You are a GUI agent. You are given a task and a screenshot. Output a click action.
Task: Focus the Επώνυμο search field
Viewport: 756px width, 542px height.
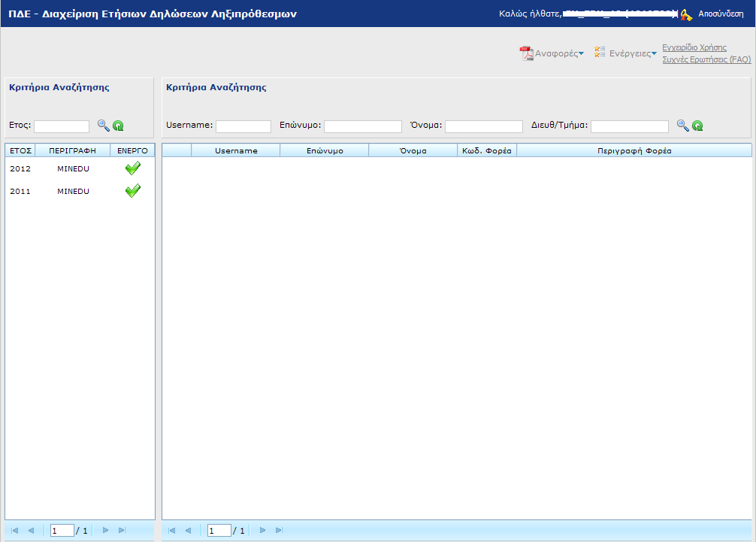tap(363, 126)
